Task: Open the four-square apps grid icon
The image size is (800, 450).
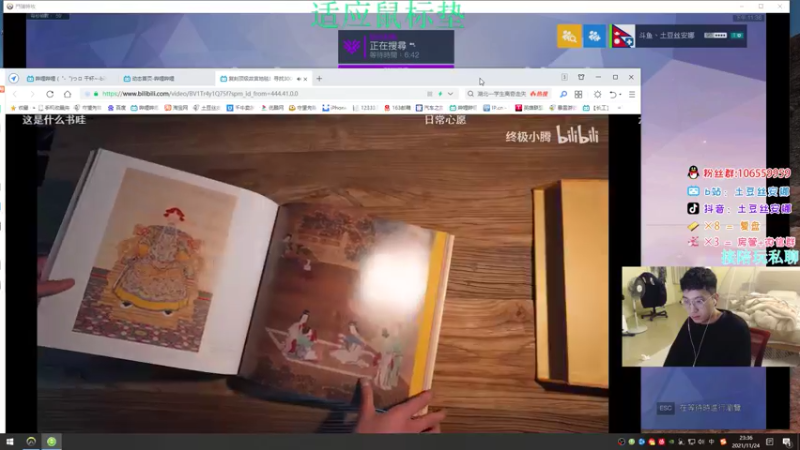Action: coord(579,94)
